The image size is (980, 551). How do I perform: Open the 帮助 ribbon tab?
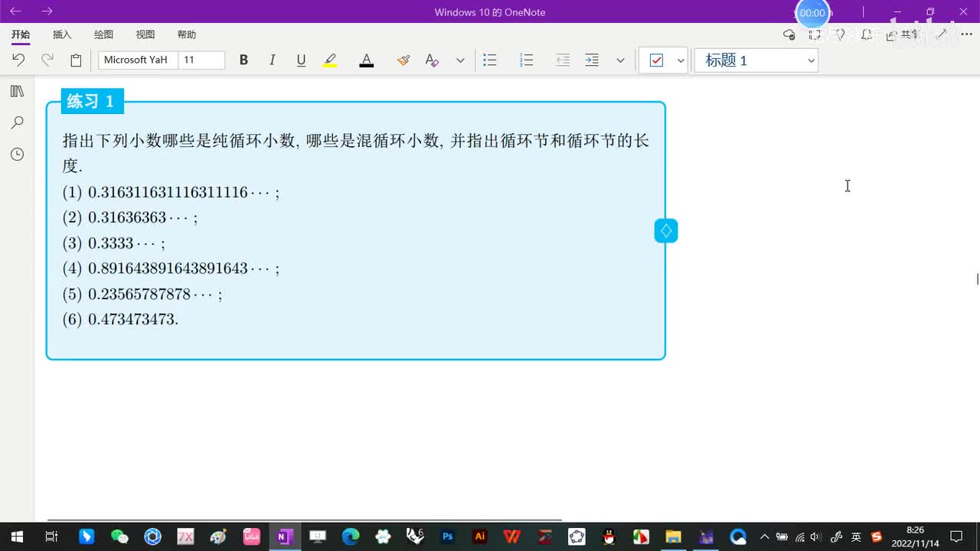click(187, 34)
